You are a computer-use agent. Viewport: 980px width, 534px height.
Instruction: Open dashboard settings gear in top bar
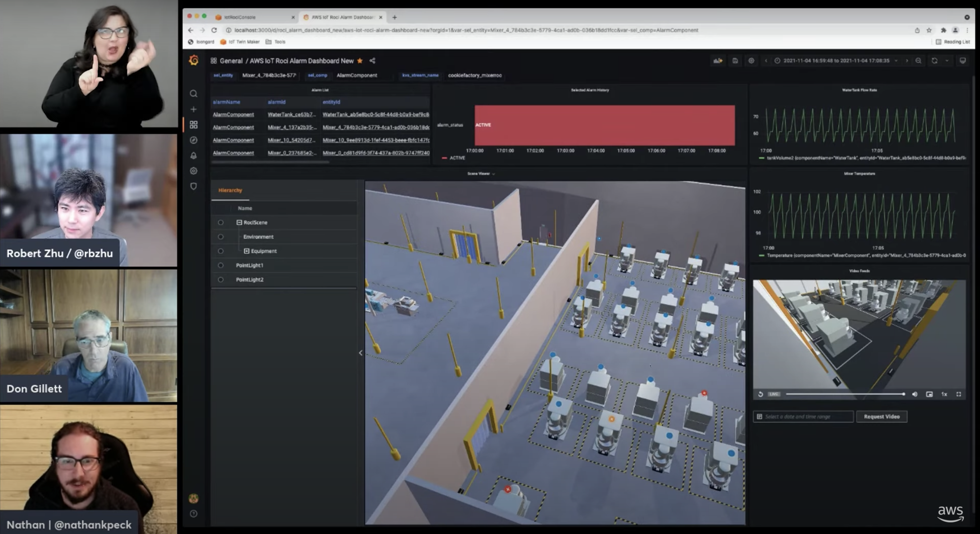(751, 61)
